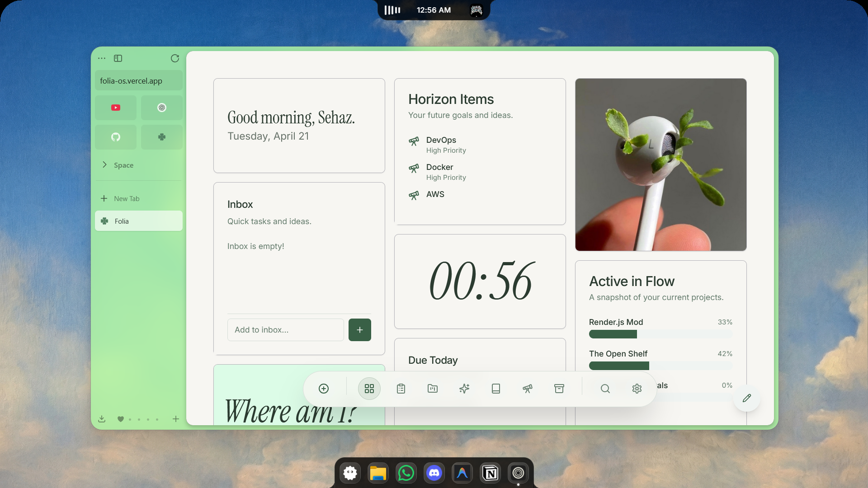Reload the page with refresh icon
This screenshot has height=488, width=868.
point(175,58)
